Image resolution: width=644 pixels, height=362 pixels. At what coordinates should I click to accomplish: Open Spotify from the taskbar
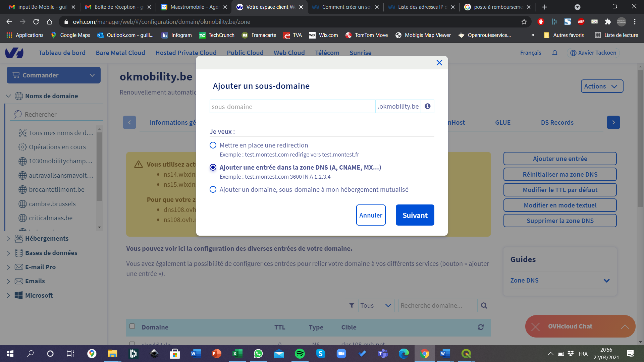[x=300, y=354]
